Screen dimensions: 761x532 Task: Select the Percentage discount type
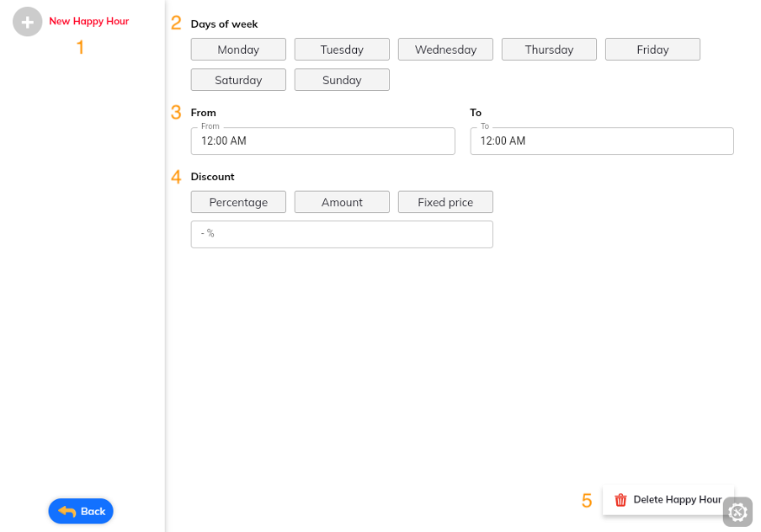[x=238, y=202]
